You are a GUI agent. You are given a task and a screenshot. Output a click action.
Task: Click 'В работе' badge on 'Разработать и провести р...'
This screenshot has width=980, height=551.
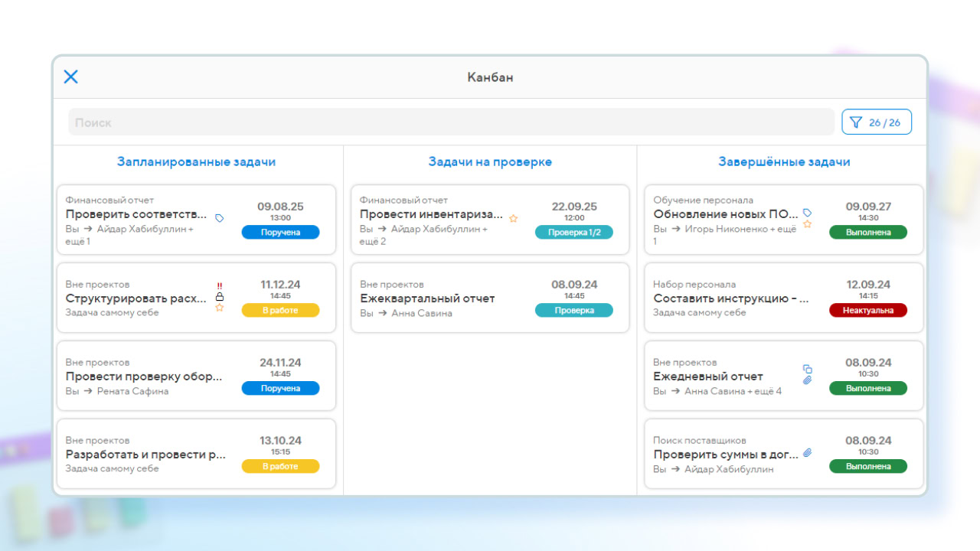click(x=280, y=467)
